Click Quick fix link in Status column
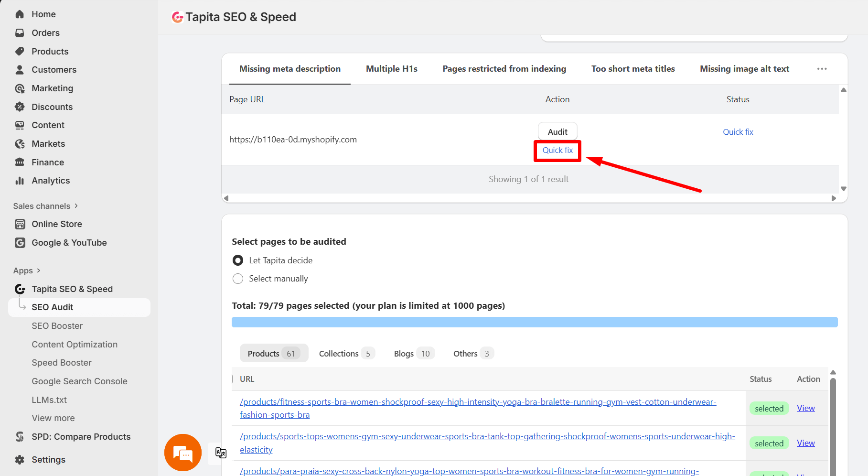Image resolution: width=868 pixels, height=476 pixels. (x=738, y=132)
